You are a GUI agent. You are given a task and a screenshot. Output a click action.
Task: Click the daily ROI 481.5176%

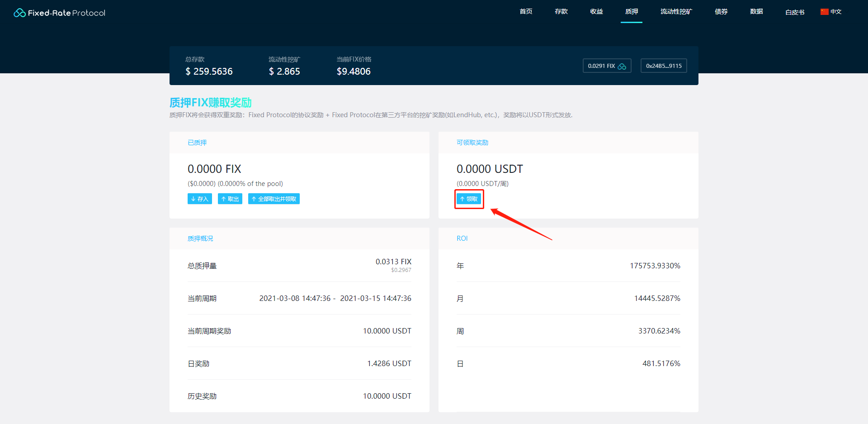[661, 363]
